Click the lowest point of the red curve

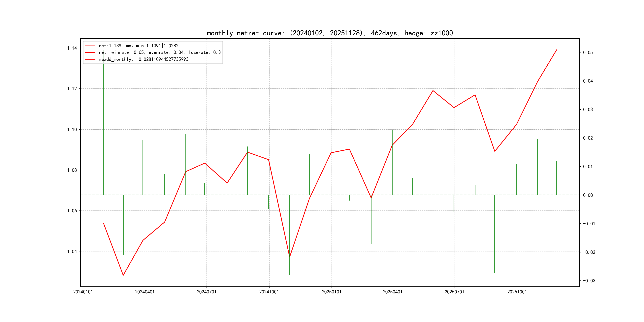(x=123, y=275)
